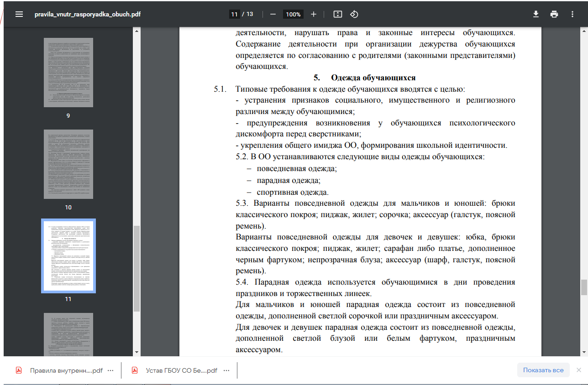The image size is (588, 385).
Task: Rotate the document counterclockwise
Action: (x=354, y=14)
